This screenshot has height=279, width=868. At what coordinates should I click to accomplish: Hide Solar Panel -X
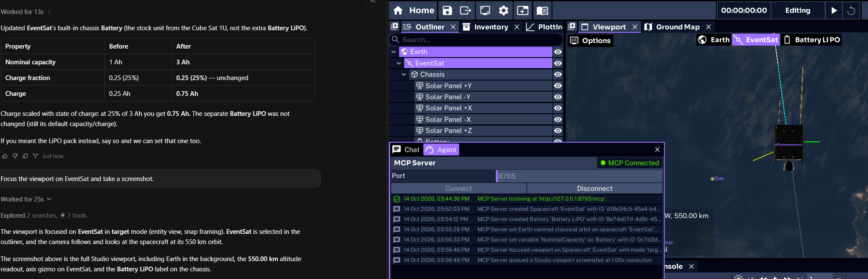pyautogui.click(x=558, y=119)
